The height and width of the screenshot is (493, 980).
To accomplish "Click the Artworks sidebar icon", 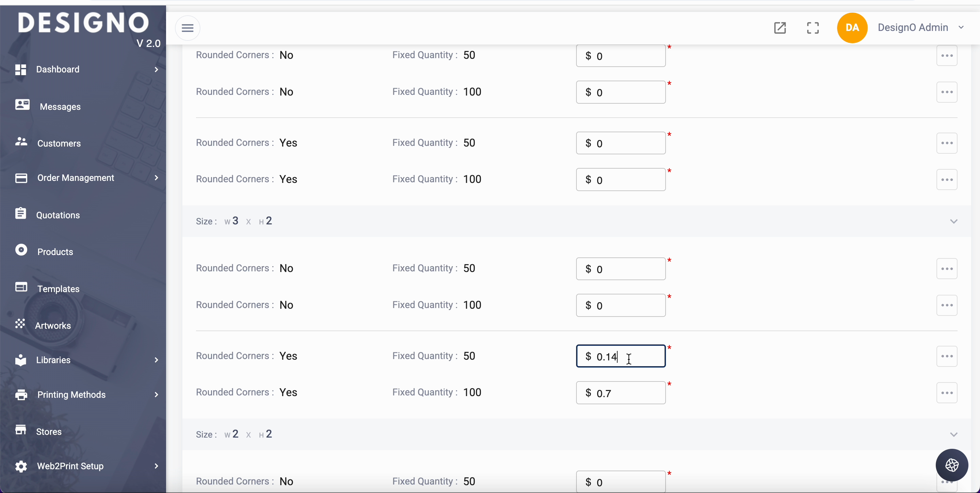I will (20, 324).
